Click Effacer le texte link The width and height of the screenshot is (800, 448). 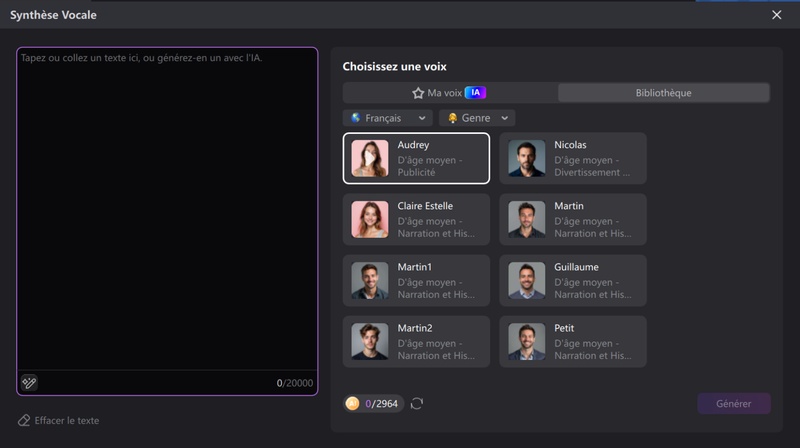pos(66,420)
